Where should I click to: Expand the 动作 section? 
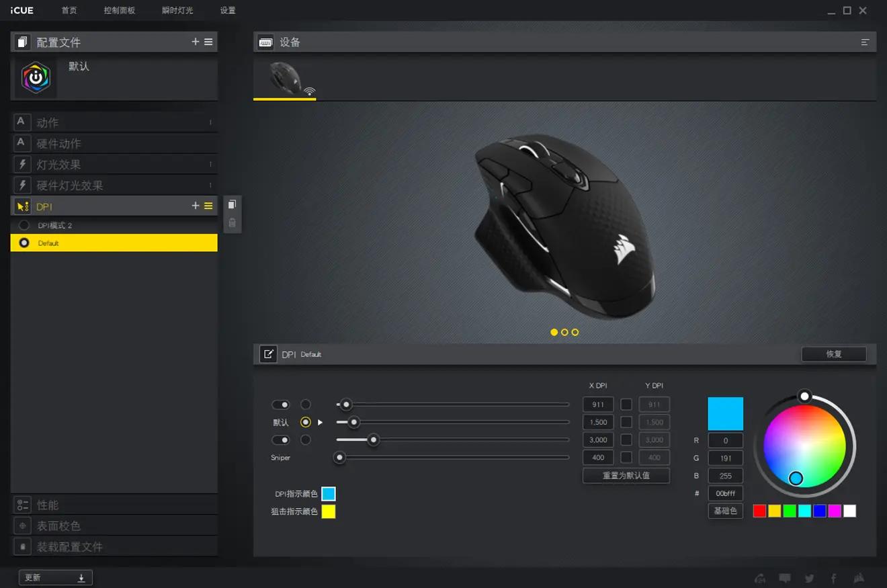pos(114,122)
